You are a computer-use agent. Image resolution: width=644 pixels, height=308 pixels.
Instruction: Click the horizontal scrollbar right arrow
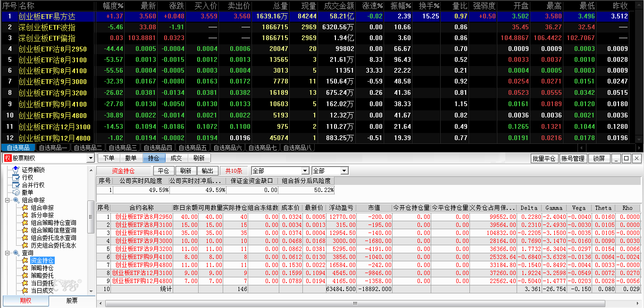tap(638, 303)
